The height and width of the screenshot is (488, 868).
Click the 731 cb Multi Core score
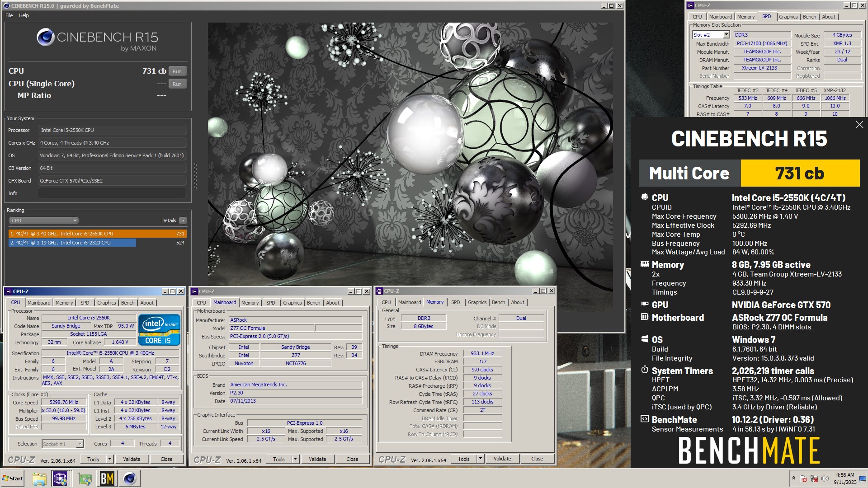(x=800, y=173)
